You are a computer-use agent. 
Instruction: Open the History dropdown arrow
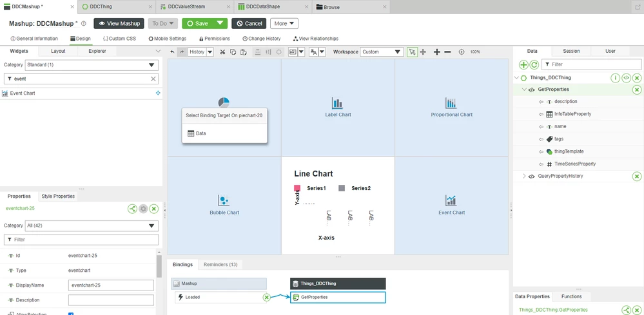click(210, 52)
